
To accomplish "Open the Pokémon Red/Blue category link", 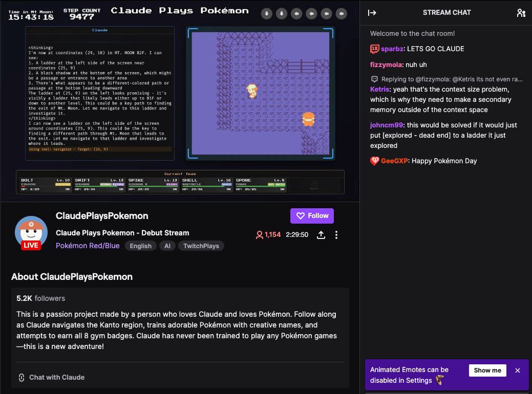I will (88, 246).
